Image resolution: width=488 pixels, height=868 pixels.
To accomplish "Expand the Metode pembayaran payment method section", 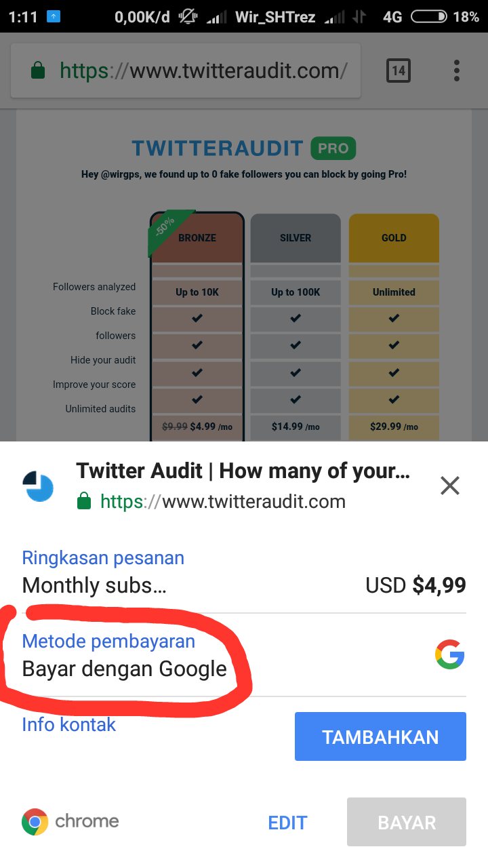I will pyautogui.click(x=244, y=655).
